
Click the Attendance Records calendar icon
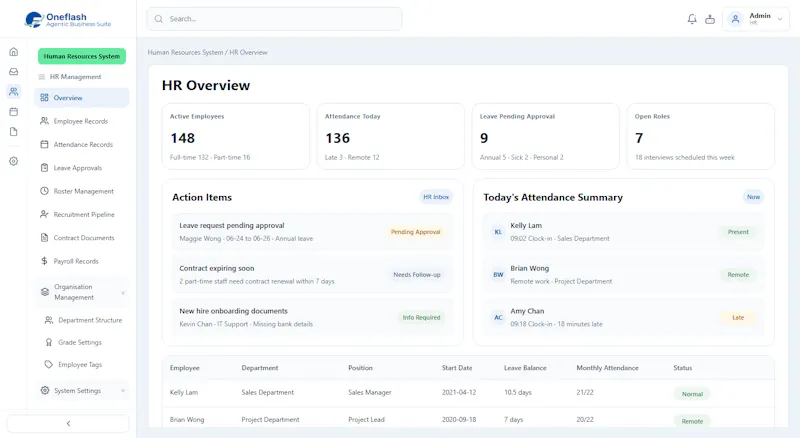pos(44,144)
